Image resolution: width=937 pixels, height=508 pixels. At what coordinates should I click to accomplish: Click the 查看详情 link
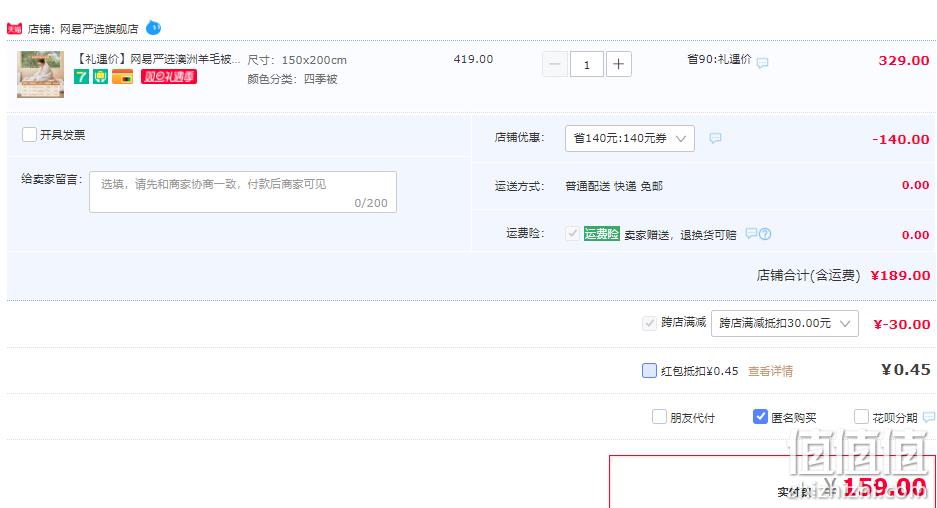tap(770, 371)
